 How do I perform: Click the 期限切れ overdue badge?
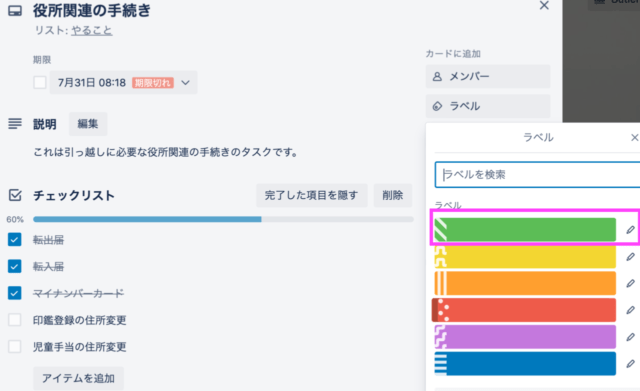[153, 83]
